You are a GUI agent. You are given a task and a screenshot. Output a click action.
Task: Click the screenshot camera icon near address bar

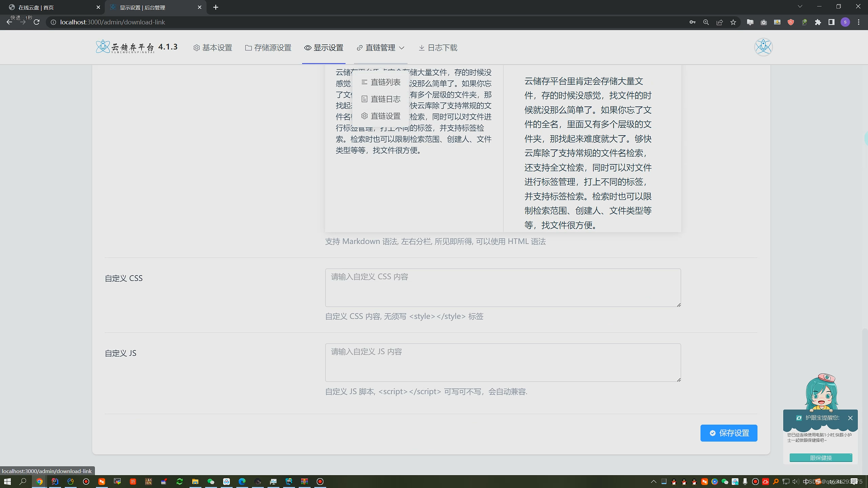tap(764, 22)
